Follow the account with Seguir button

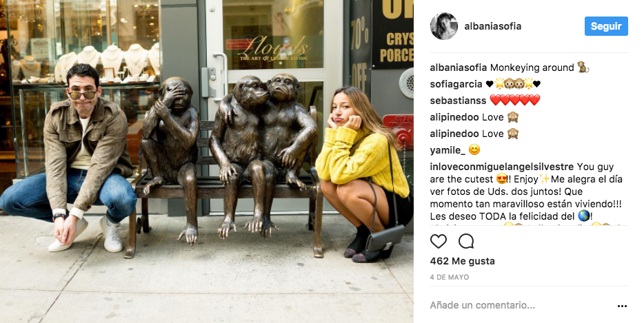click(x=606, y=26)
